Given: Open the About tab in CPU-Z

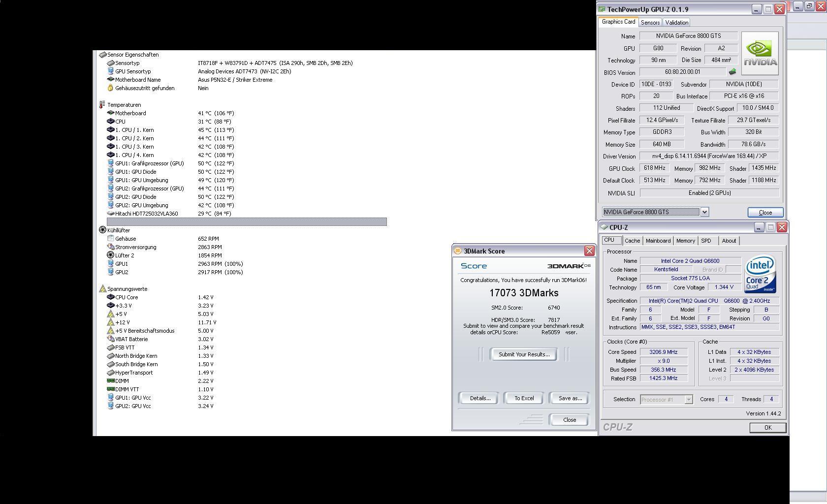Looking at the screenshot, I should (x=729, y=241).
